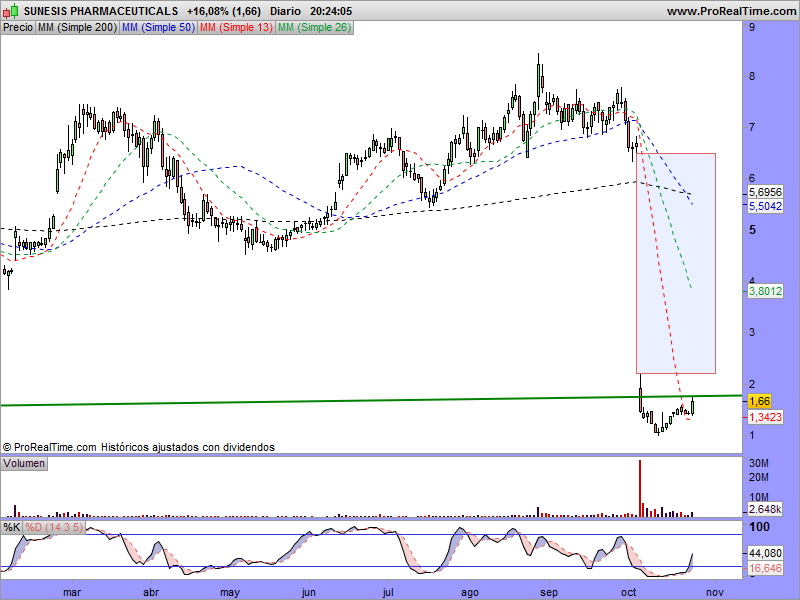Click the %K stochastic label
Screen dimensions: 800x600
[11, 527]
